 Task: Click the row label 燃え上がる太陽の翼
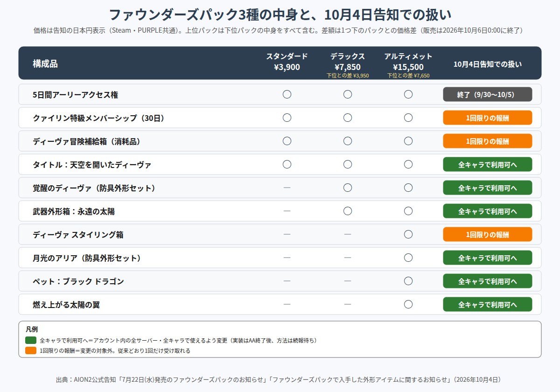click(x=66, y=305)
